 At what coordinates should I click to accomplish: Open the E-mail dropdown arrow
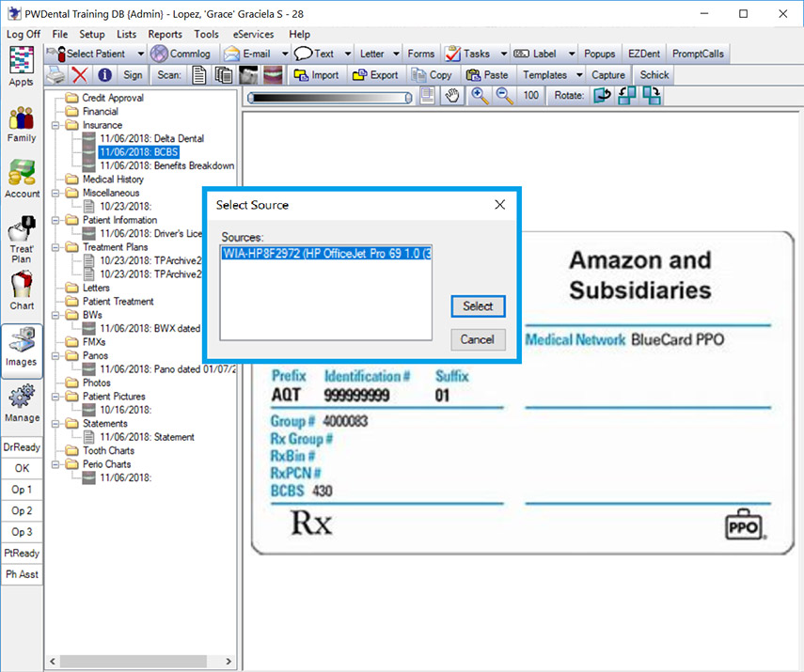click(285, 54)
